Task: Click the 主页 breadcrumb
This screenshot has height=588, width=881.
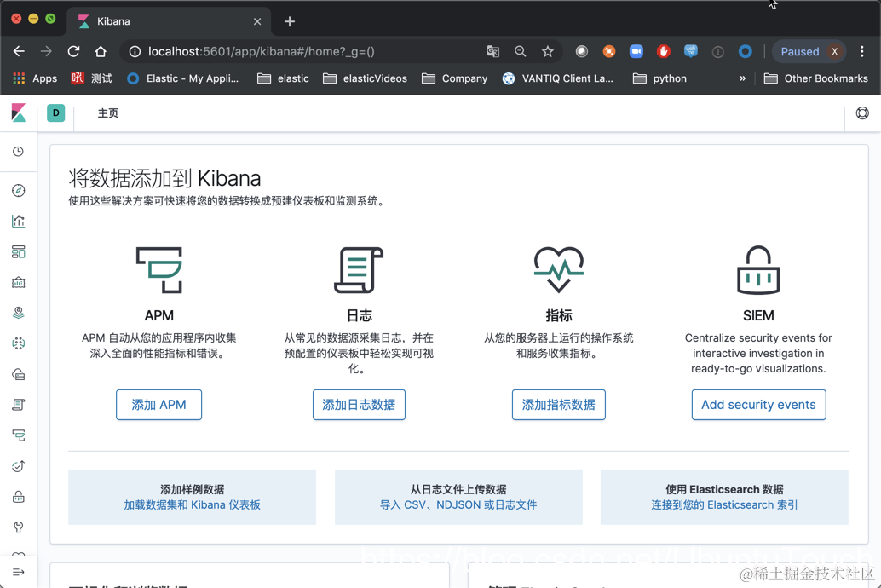Action: tap(108, 113)
